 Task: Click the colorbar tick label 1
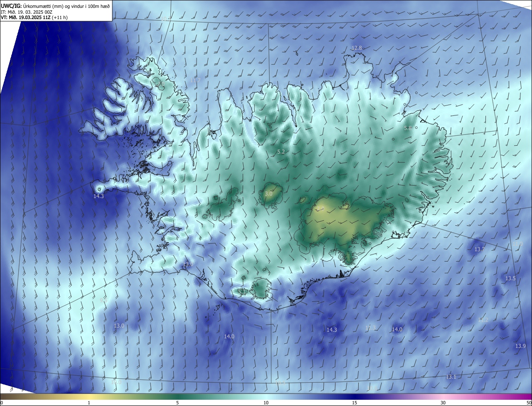click(x=89, y=403)
